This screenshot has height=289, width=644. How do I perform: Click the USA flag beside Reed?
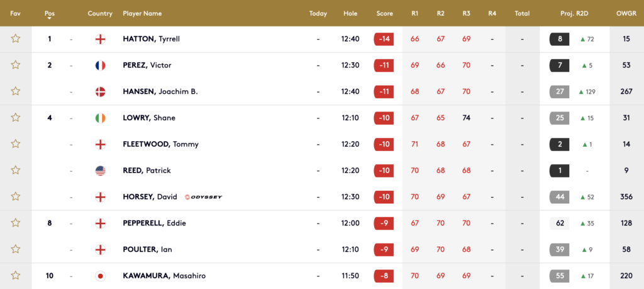[100, 171]
